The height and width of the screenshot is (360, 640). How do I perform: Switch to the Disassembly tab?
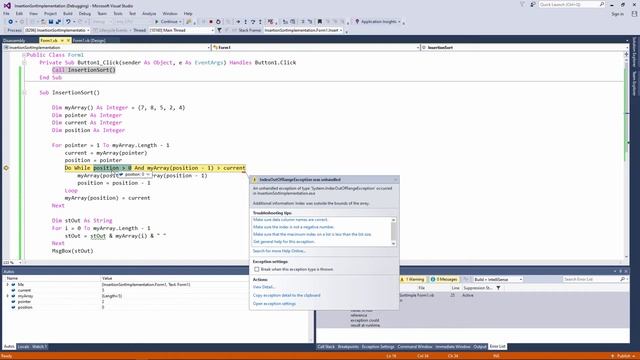coord(14,40)
